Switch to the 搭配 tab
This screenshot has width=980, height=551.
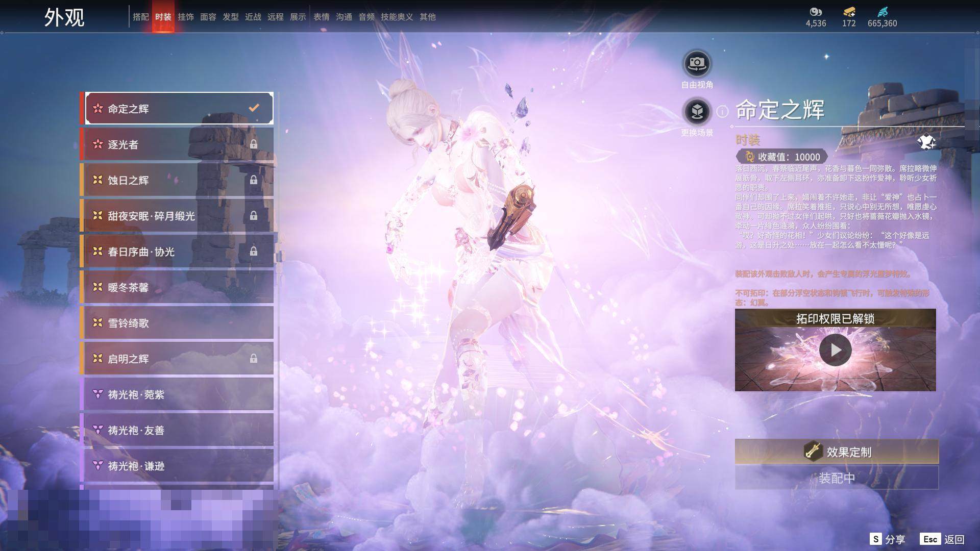click(141, 17)
